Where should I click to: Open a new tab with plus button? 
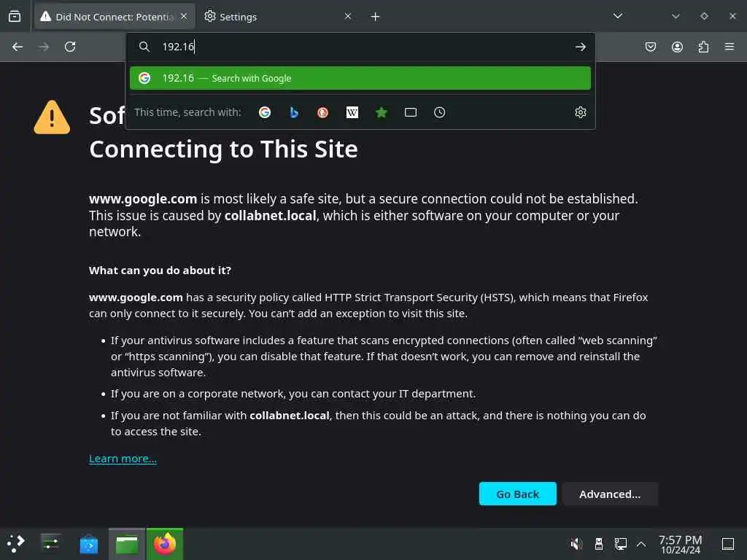click(376, 17)
